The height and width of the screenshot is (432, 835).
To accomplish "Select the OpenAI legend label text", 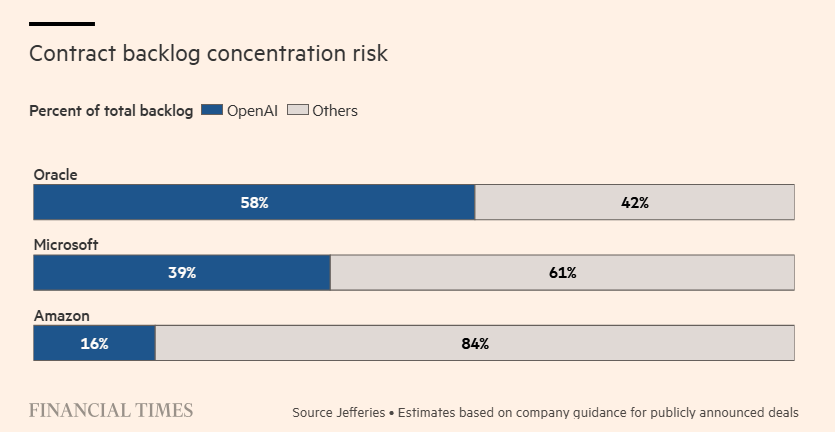I will [254, 111].
